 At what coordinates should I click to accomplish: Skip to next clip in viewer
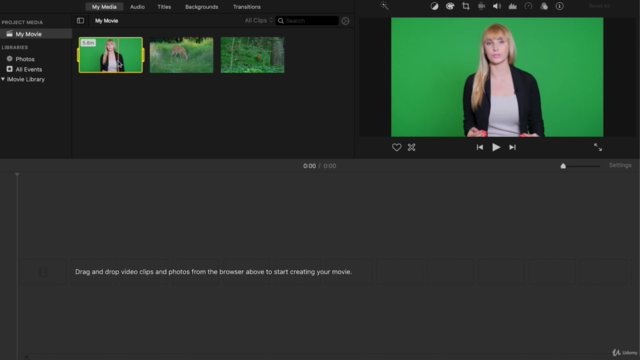[x=512, y=147]
